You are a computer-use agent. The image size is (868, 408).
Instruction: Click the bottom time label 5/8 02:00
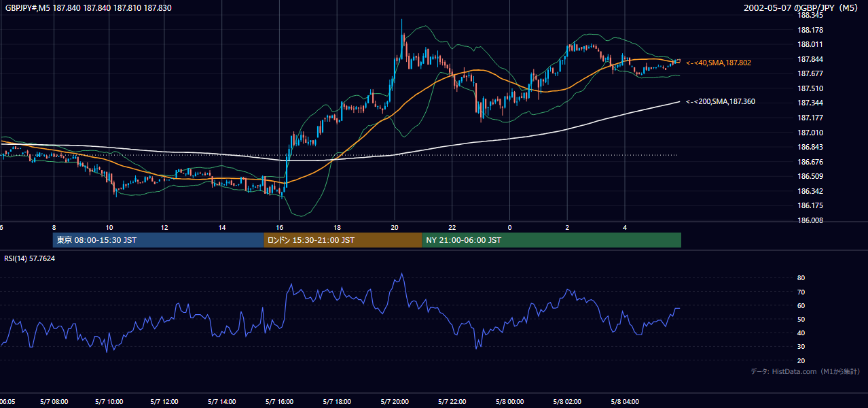tap(567, 402)
